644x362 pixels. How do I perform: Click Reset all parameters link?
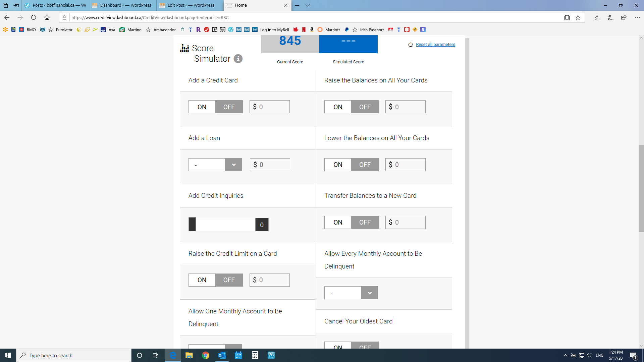click(435, 44)
